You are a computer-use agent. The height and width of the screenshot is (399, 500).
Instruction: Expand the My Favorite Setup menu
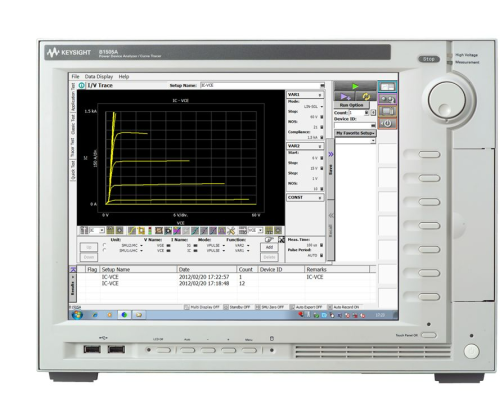tap(355, 133)
